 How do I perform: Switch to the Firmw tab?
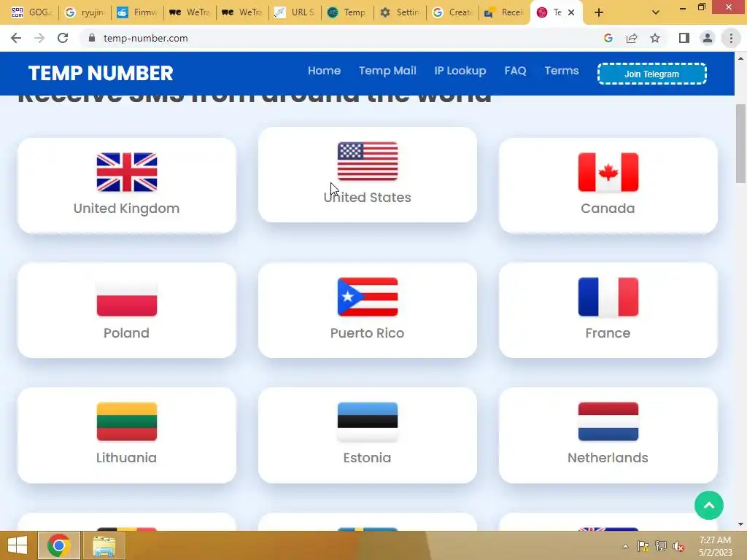[x=137, y=12]
